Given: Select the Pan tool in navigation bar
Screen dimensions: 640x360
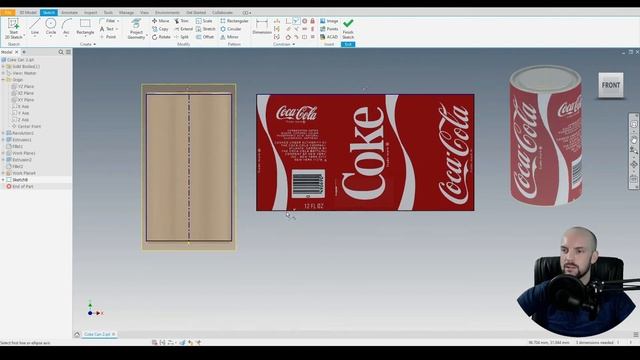Looking at the screenshot, I should pos(633,140).
